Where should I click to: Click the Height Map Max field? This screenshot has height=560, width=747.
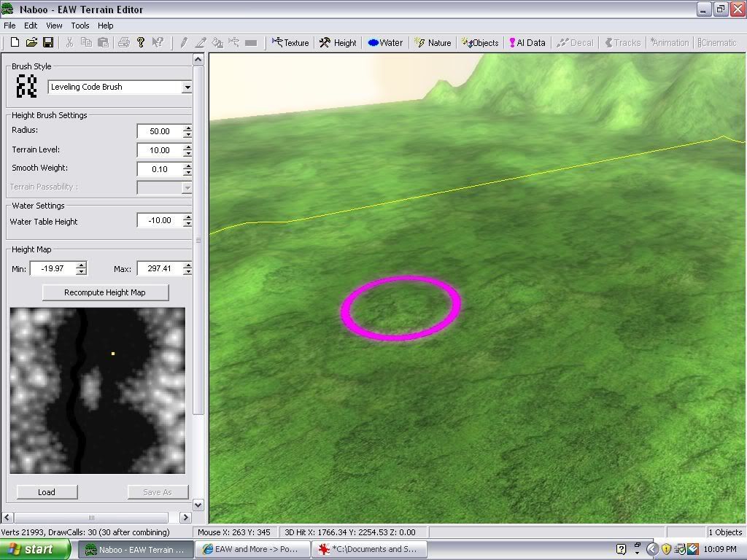pos(160,268)
